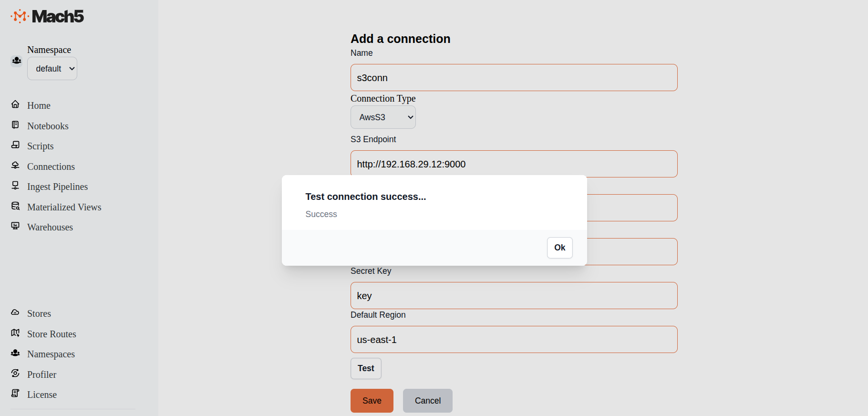This screenshot has width=868, height=416.
Task: Click the Test connection button
Action: coord(366,368)
